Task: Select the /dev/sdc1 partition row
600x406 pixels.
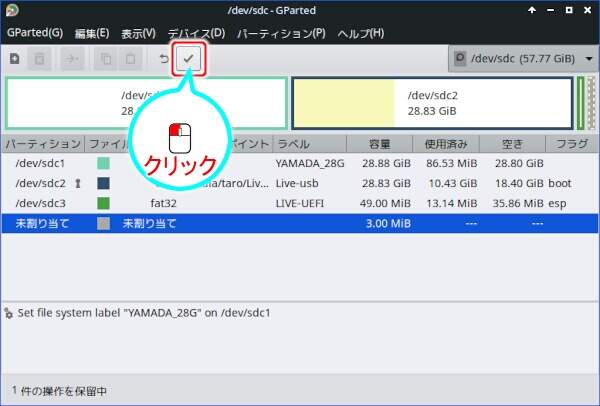Action: tap(300, 163)
